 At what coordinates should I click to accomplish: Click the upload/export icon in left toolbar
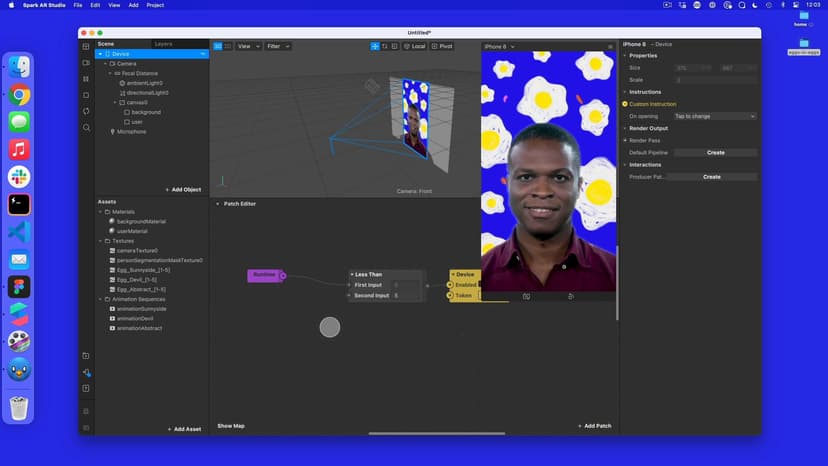tap(86, 388)
